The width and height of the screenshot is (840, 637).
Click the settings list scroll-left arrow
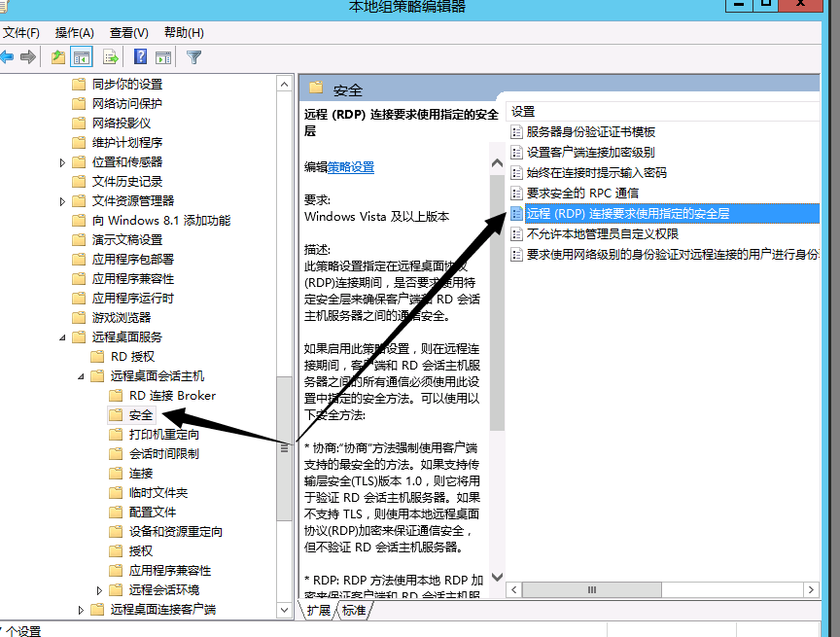tap(514, 590)
